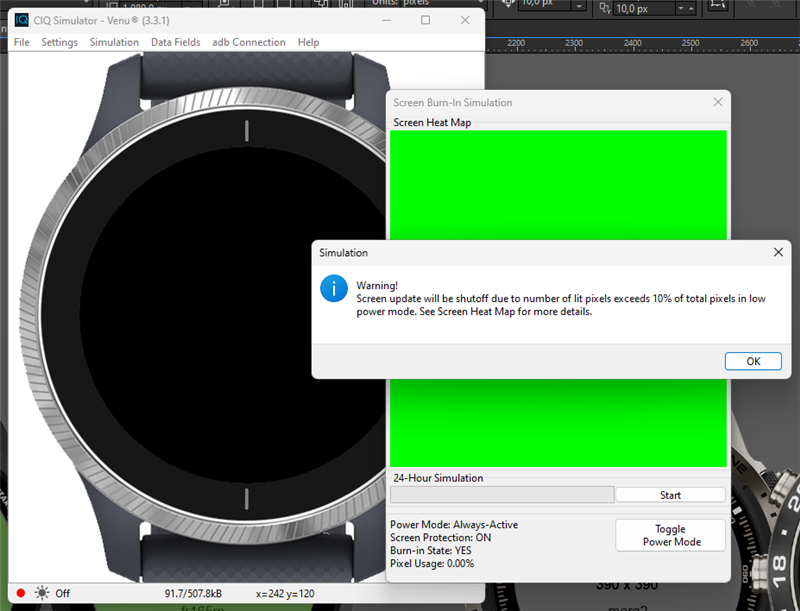
Task: Open the File menu in CIQ Simulator
Action: click(x=21, y=42)
